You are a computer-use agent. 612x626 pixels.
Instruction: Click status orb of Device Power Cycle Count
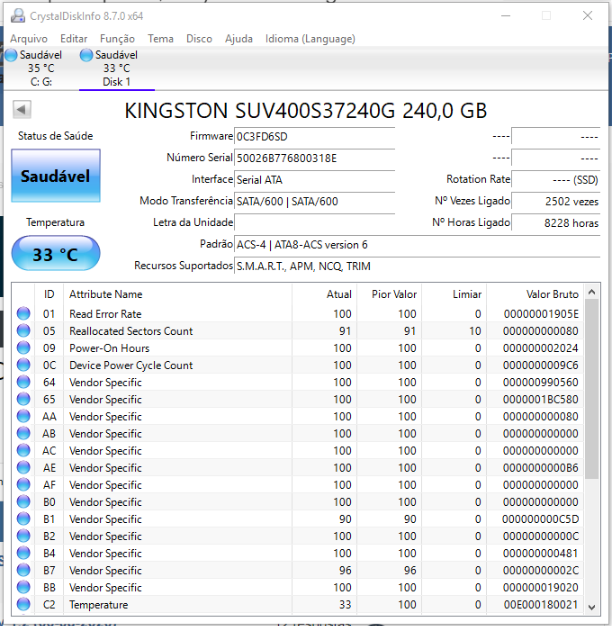coord(24,365)
